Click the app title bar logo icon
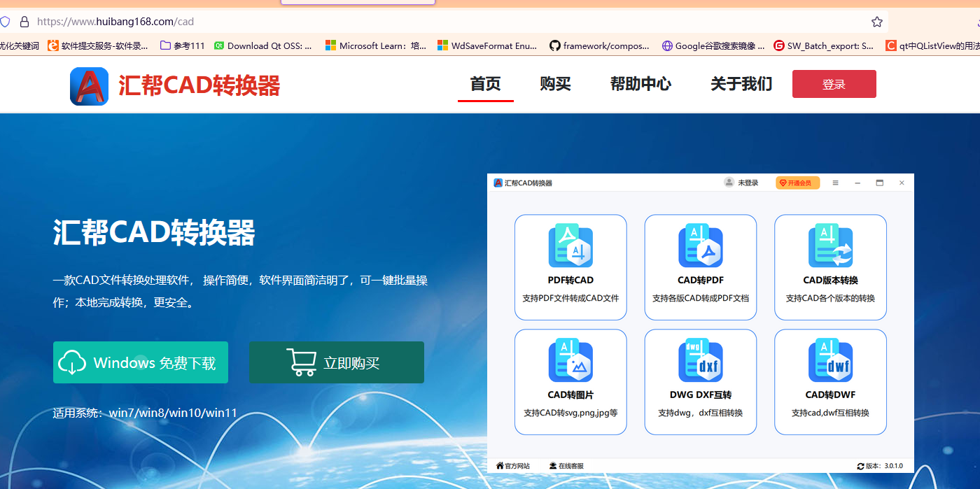Image resolution: width=980 pixels, height=489 pixels. 498,183
